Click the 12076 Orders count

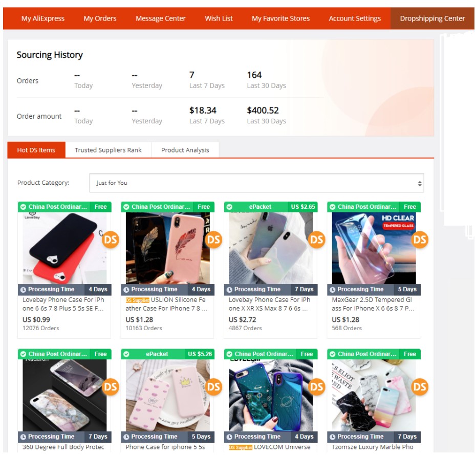click(40, 328)
